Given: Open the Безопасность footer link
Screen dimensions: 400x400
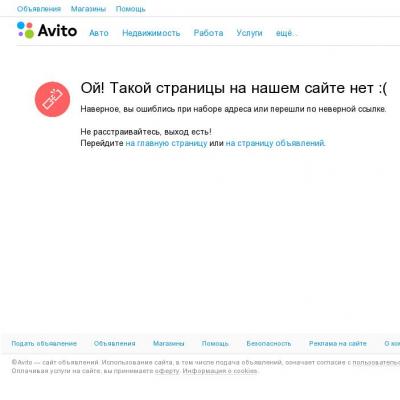Looking at the screenshot, I should pyautogui.click(x=269, y=343).
